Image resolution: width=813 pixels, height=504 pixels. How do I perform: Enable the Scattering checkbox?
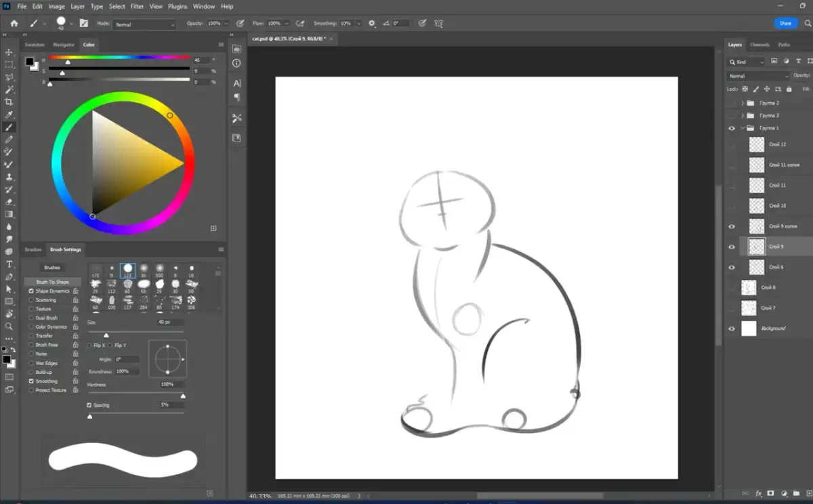click(x=31, y=300)
